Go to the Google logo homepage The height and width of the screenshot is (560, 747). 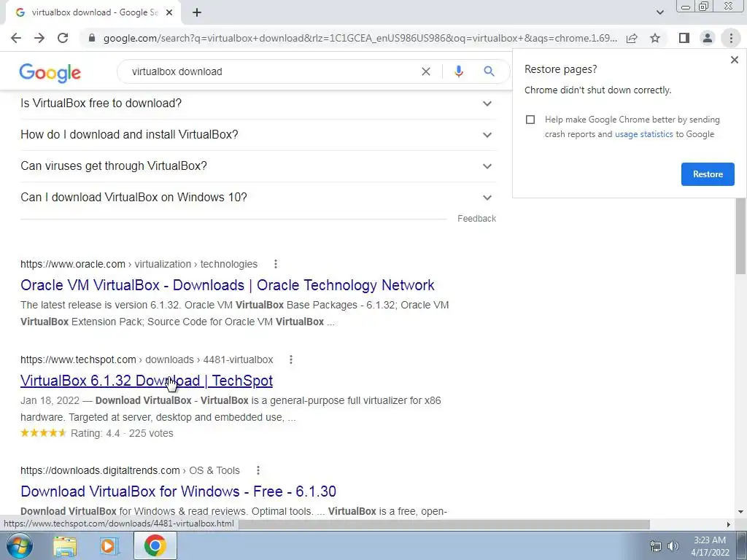50,72
